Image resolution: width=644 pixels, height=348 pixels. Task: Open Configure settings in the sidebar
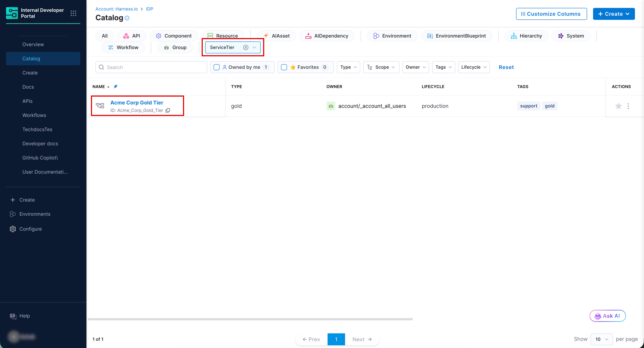pos(31,229)
